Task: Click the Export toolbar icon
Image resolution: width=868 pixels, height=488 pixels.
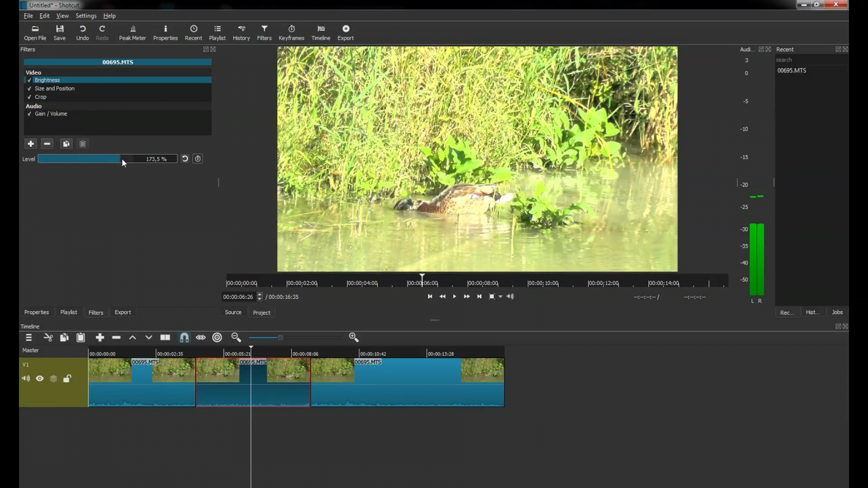Action: point(346,33)
